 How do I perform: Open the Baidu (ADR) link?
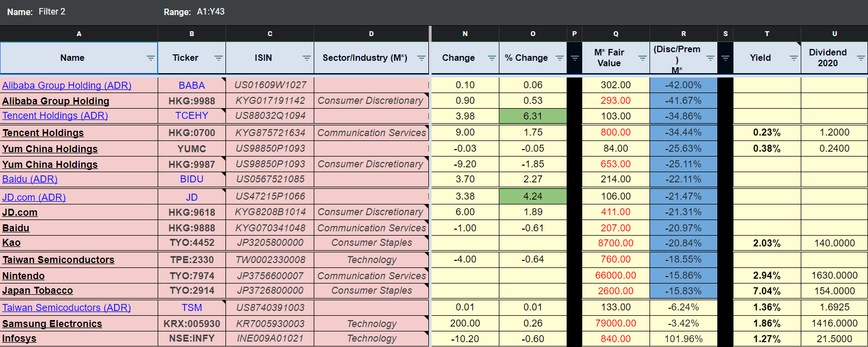pos(30,179)
